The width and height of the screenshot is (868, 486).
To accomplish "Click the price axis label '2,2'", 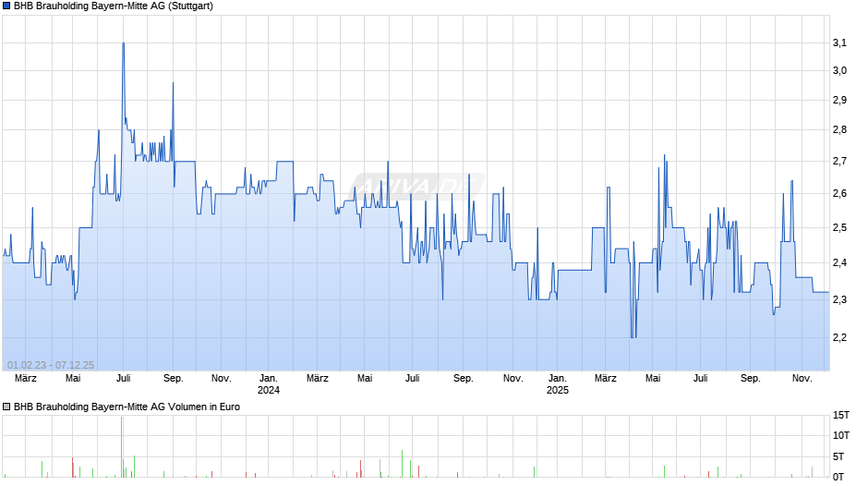I will coord(839,337).
